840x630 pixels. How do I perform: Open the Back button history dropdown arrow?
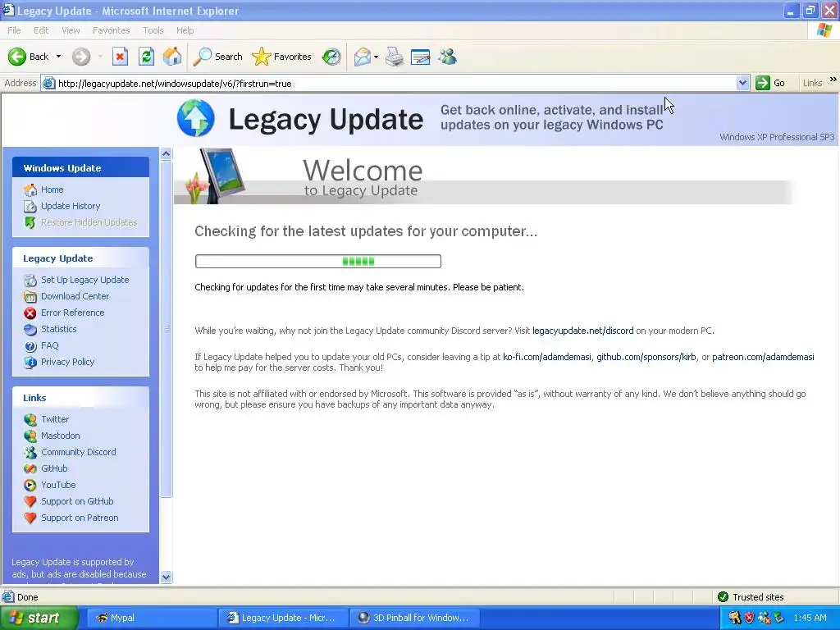click(58, 57)
